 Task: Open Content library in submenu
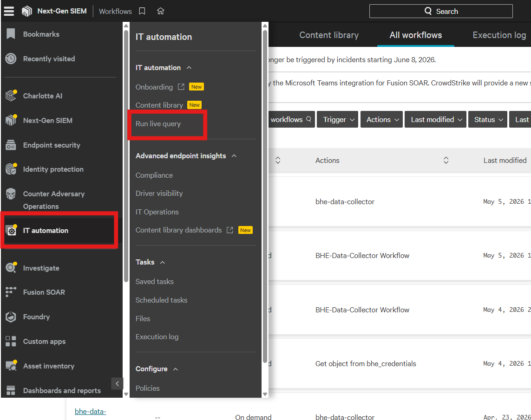point(159,105)
